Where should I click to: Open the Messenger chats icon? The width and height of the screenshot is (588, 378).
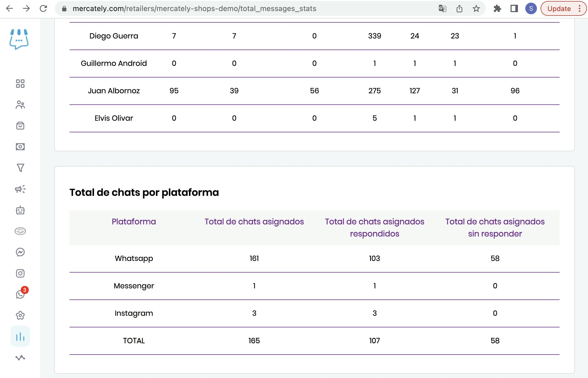(20, 252)
